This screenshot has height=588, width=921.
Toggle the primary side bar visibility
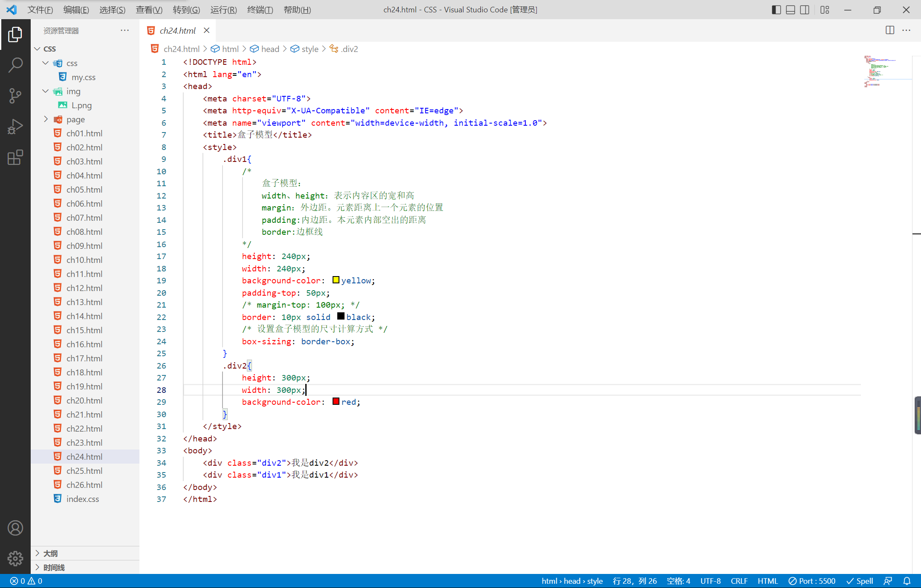776,10
